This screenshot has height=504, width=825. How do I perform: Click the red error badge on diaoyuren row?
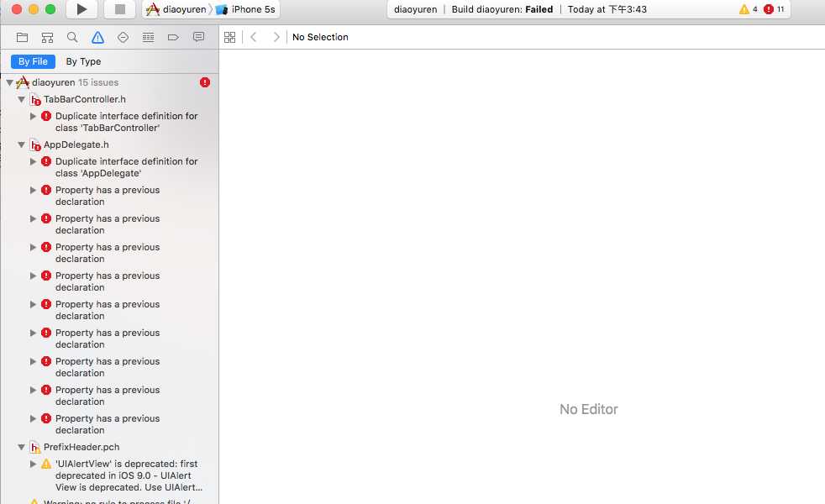pyautogui.click(x=205, y=82)
